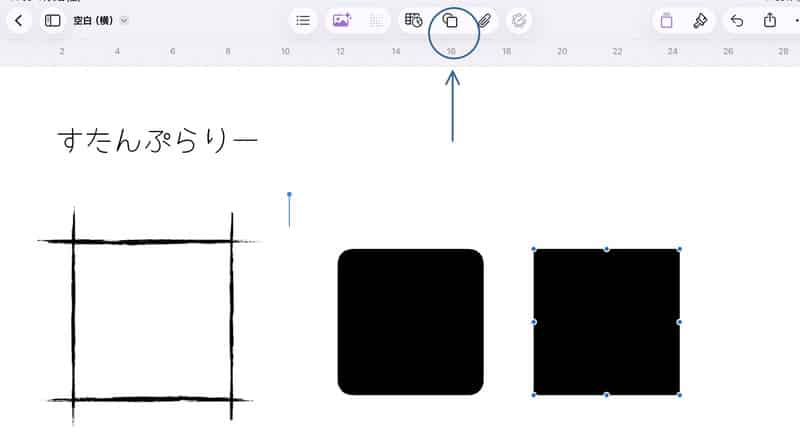
Task: Click ruler mark 24
Action: tap(672, 52)
